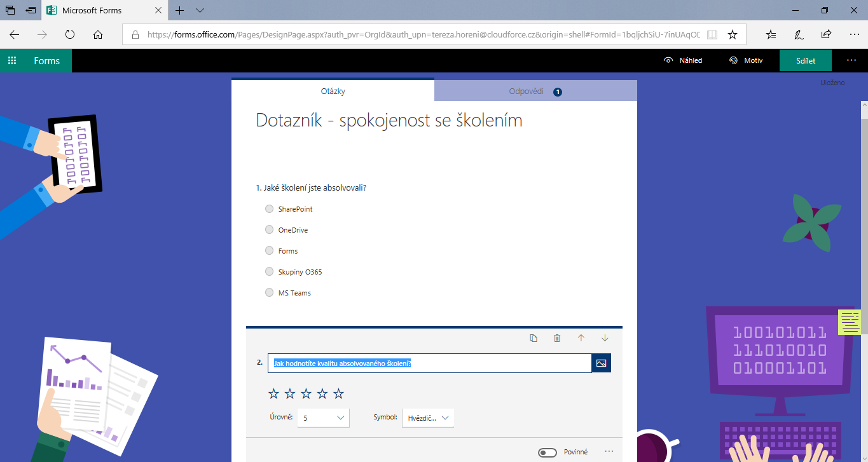Copy question 2 with duplicate icon
The height and width of the screenshot is (462, 868).
tap(534, 338)
